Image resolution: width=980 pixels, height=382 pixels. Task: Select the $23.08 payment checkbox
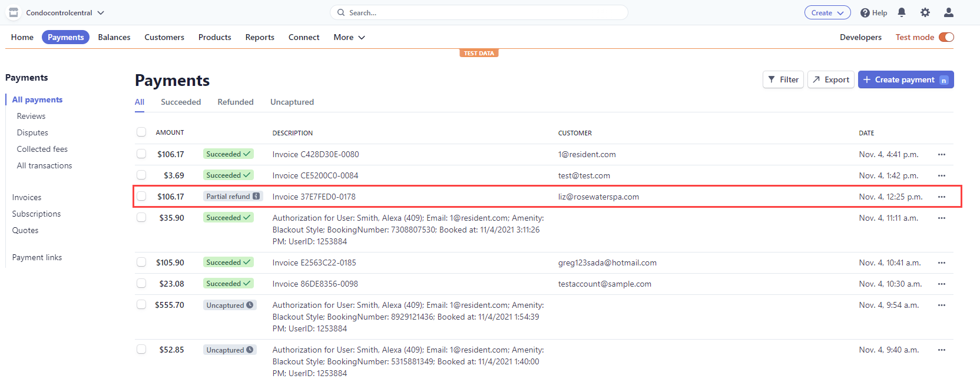click(141, 284)
